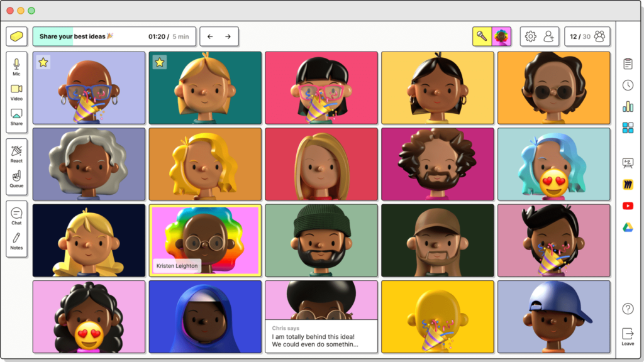Click the agenda timer progress bar
This screenshot has width=644, height=362.
click(x=114, y=36)
